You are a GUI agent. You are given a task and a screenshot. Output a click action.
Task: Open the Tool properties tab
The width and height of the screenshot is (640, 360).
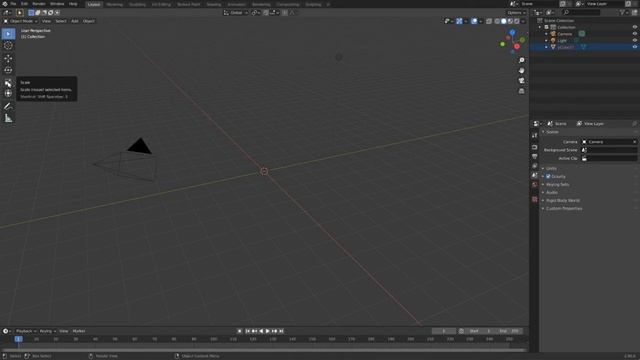tap(535, 136)
